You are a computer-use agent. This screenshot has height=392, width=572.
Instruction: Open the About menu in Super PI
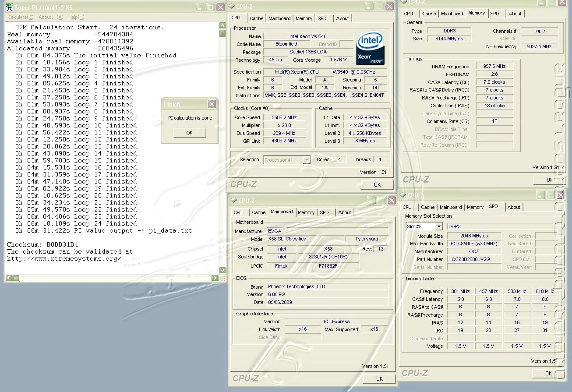(51, 17)
